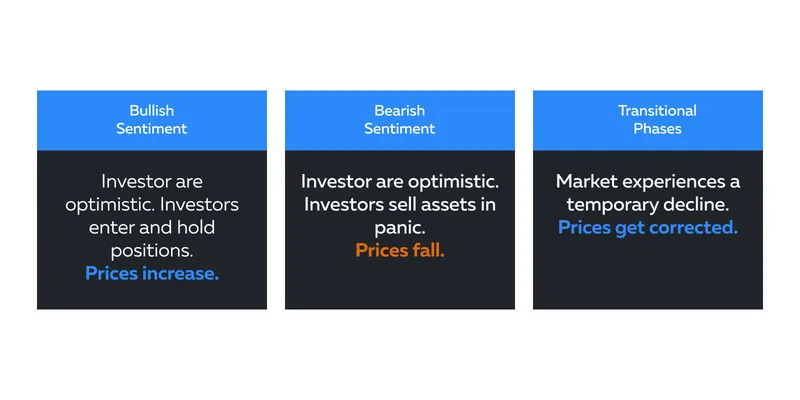Image resolution: width=800 pixels, height=400 pixels.
Task: Click the 'enter and hold' text line
Action: tap(152, 228)
